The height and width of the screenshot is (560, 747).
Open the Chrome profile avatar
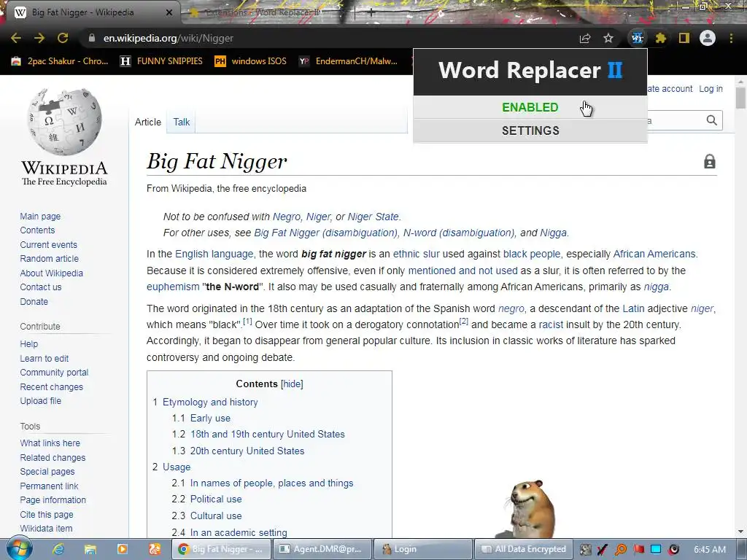[708, 38]
